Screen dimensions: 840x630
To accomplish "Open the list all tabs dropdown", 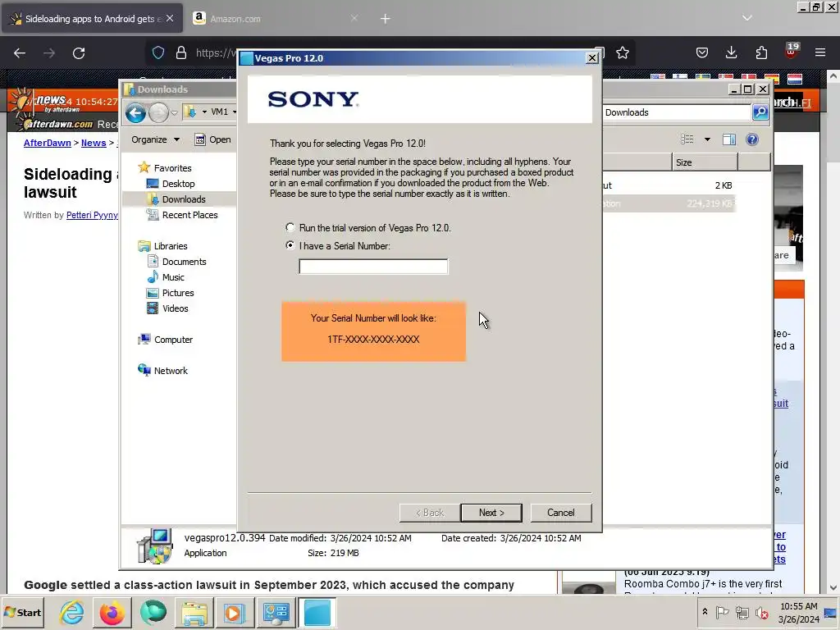I will point(746,18).
